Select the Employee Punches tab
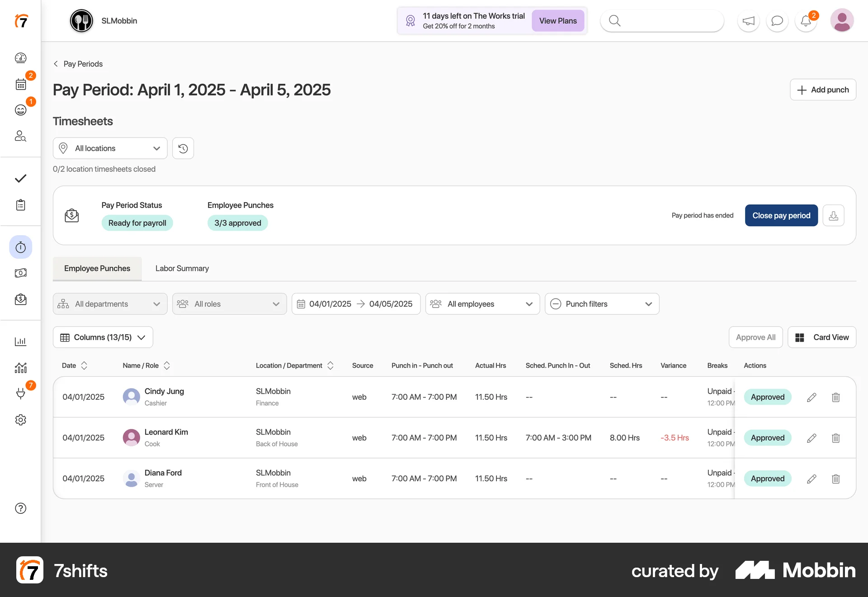This screenshot has height=597, width=868. click(97, 268)
